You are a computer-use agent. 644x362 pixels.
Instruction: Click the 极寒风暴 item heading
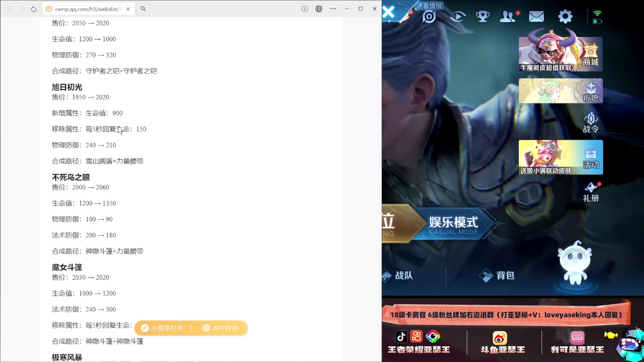tap(67, 357)
